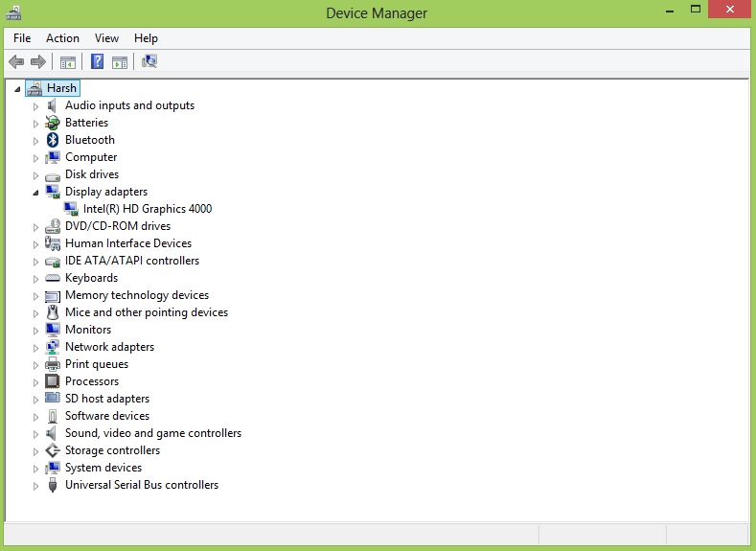Click the Disk drives icon
Image resolution: width=756 pixels, height=551 pixels.
pos(53,176)
